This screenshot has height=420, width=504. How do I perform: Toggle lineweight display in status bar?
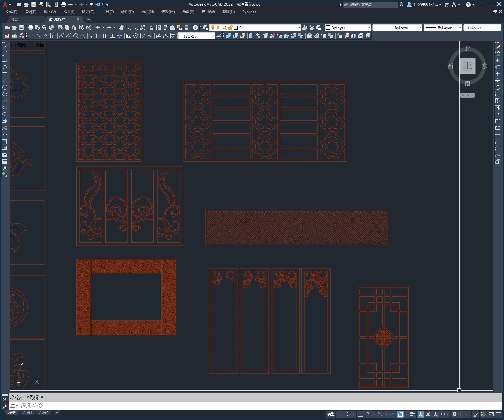413,414
